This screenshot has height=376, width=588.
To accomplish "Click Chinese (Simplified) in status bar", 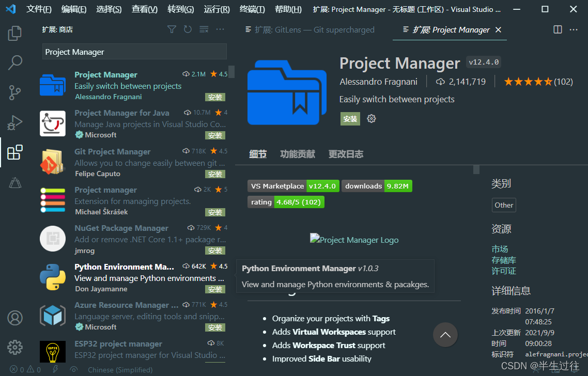I will click(120, 370).
